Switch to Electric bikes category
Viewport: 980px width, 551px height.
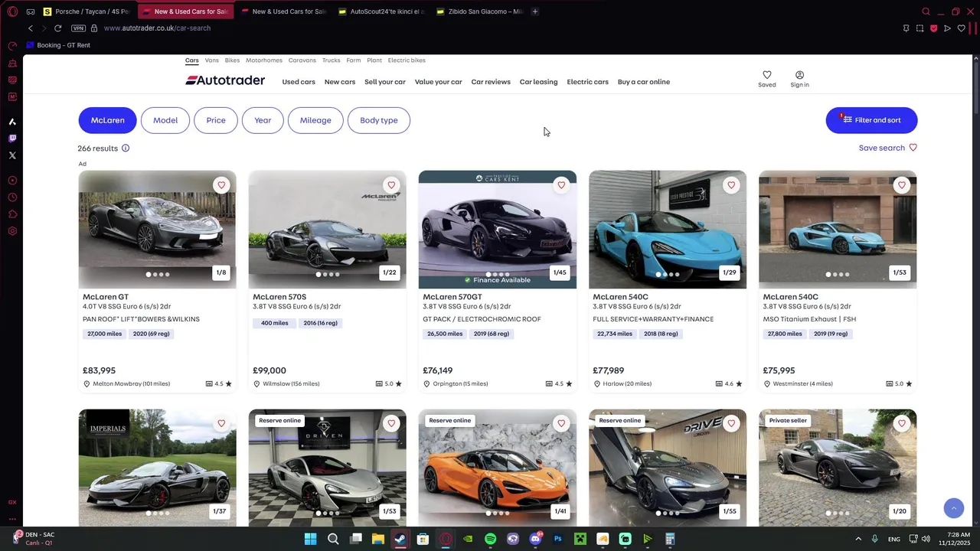407,60
